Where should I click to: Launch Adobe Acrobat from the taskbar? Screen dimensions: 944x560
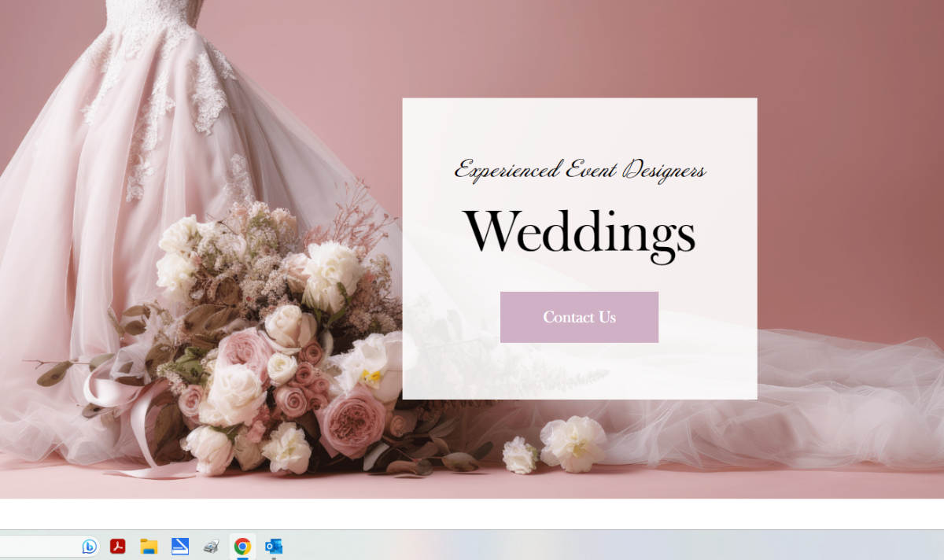pos(118,546)
